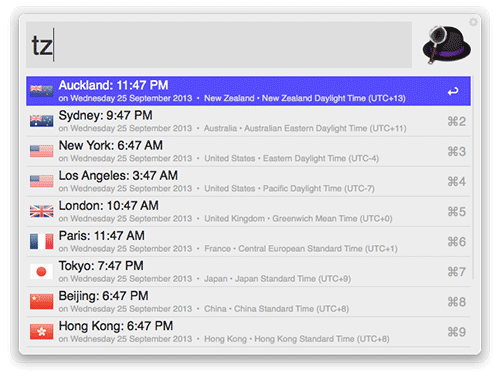
Task: Select the London: 10:47 AM result
Action: [248, 212]
